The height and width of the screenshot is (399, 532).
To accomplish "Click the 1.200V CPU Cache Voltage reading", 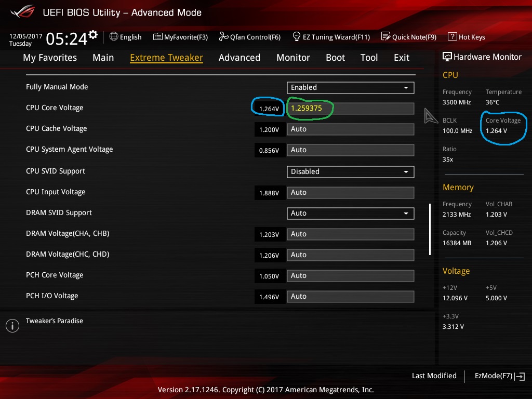I will (269, 129).
